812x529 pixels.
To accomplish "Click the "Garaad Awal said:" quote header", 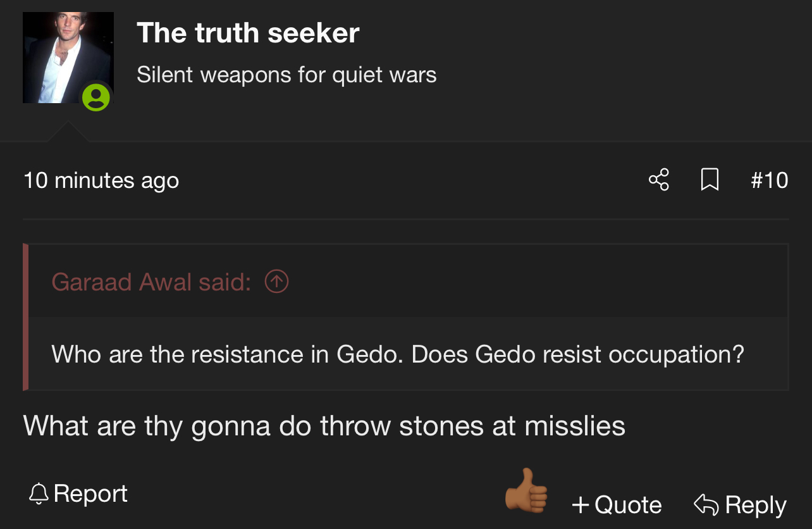I will [x=151, y=282].
